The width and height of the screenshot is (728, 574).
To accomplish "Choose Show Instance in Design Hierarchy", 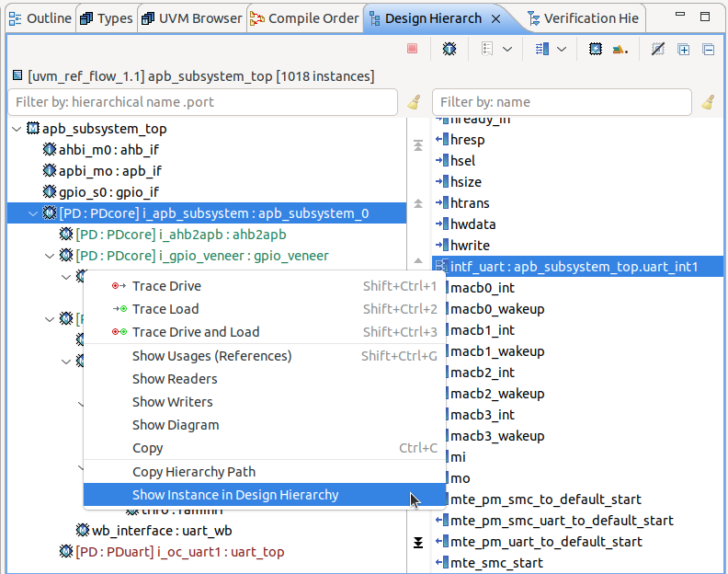I will click(x=264, y=495).
